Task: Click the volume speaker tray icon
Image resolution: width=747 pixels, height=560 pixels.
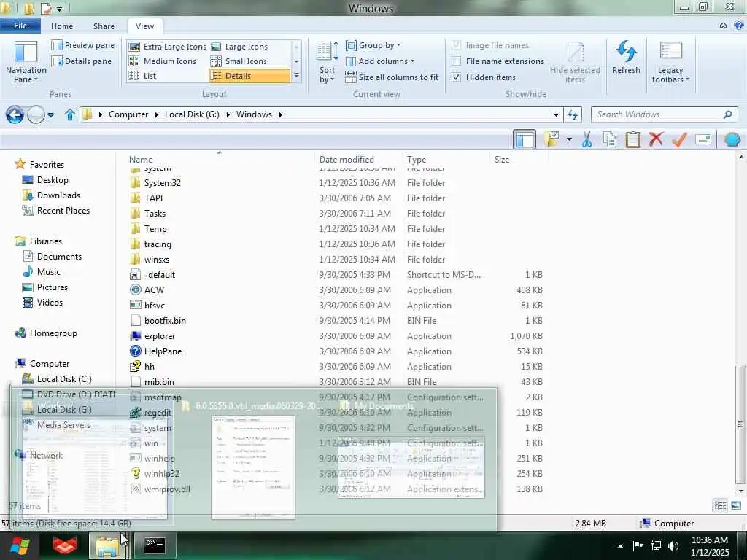Action: [x=673, y=545]
